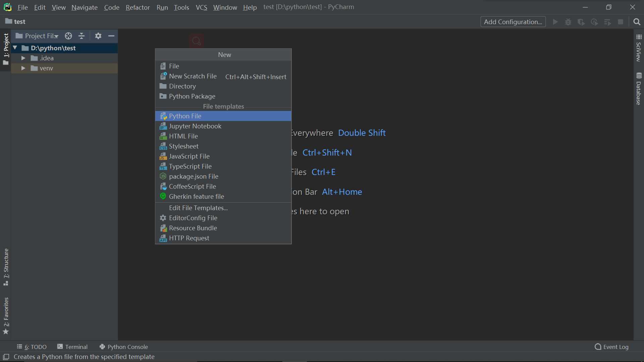Select Resource Bundle entry
The width and height of the screenshot is (644, 362).
pyautogui.click(x=223, y=228)
